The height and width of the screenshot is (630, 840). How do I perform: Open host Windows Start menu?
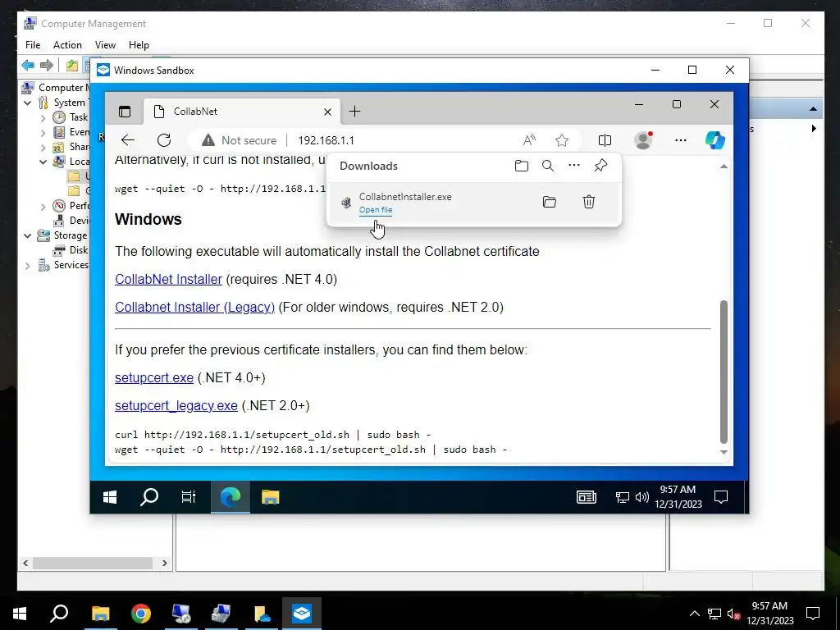click(20, 614)
